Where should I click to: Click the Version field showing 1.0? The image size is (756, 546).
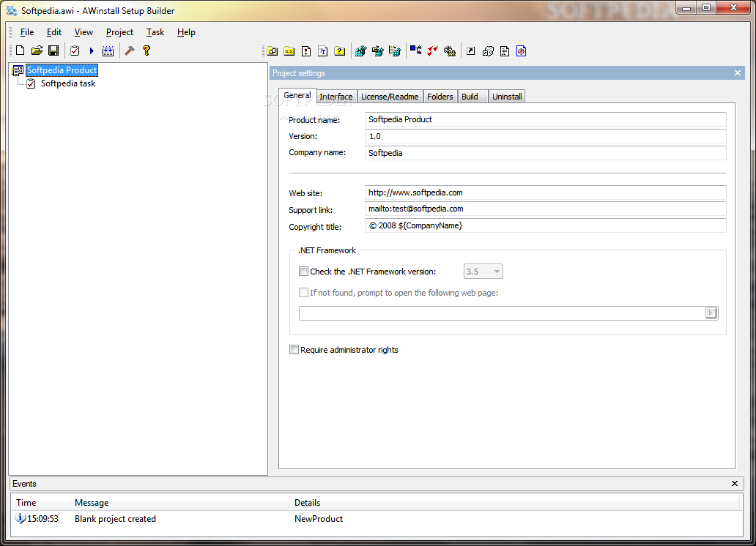click(545, 136)
